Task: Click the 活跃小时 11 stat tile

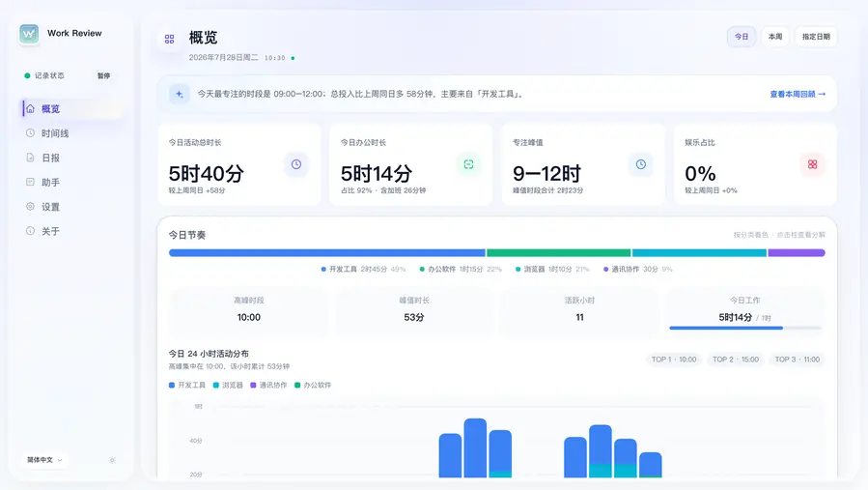Action: (x=579, y=311)
